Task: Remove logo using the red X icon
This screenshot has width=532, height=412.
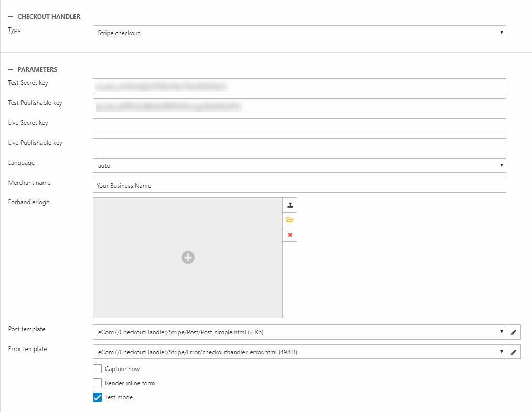Action: tap(290, 235)
